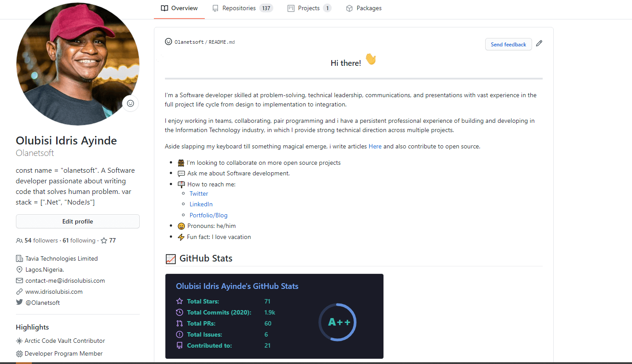Switch to the Projects tab

click(309, 8)
